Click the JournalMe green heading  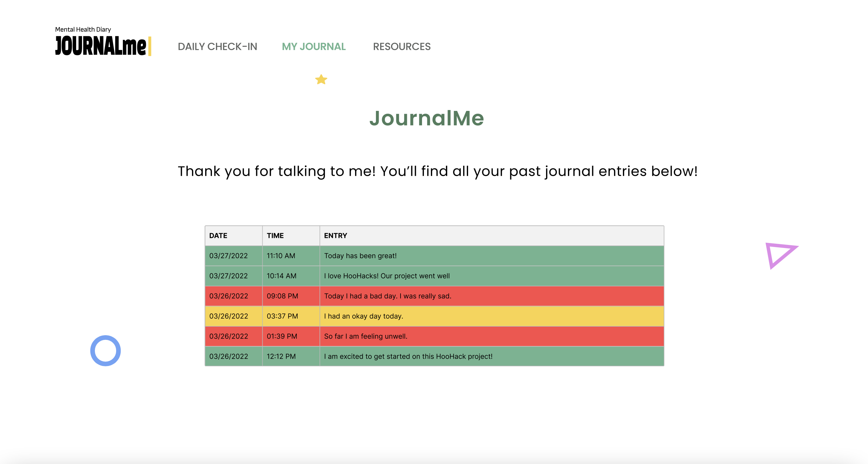pyautogui.click(x=427, y=118)
